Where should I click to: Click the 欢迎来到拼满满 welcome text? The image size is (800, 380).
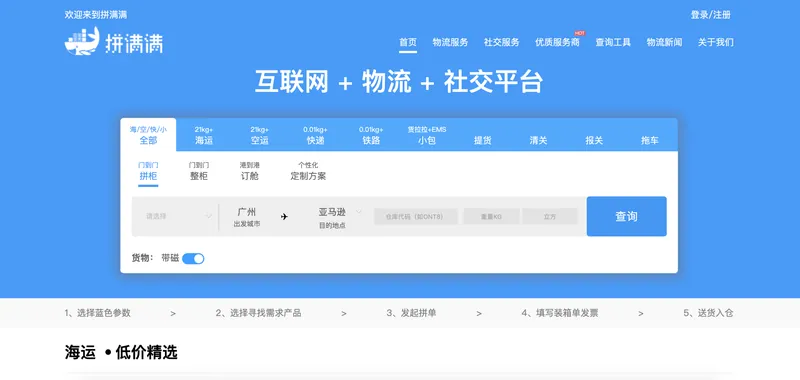[96, 15]
